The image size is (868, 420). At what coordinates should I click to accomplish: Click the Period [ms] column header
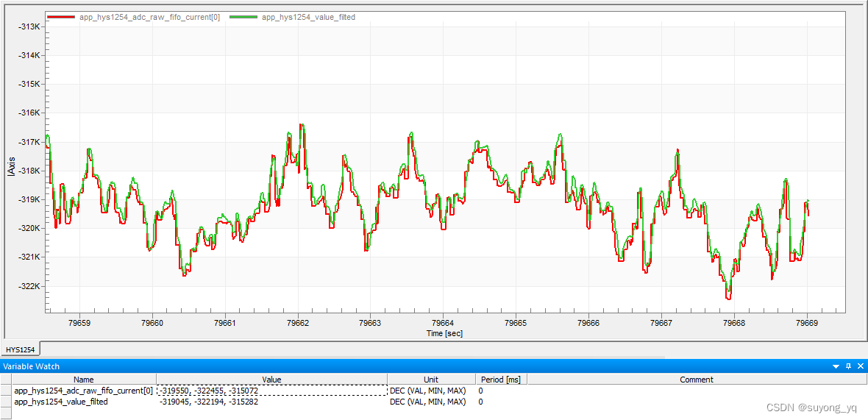(x=501, y=380)
